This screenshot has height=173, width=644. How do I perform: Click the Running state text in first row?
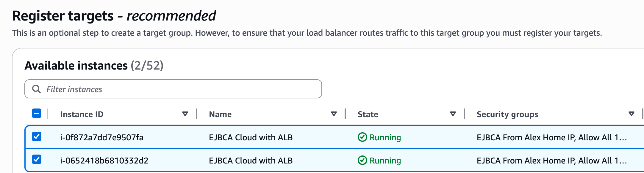385,138
